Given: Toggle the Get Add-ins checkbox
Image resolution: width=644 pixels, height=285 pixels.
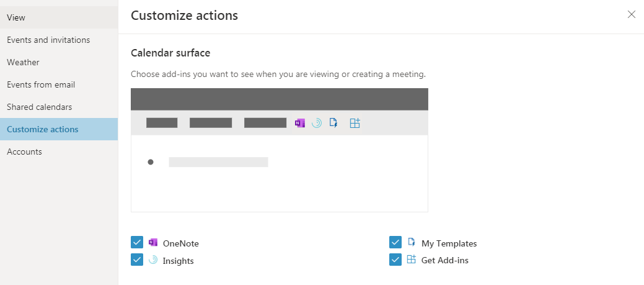Looking at the screenshot, I should tap(395, 260).
